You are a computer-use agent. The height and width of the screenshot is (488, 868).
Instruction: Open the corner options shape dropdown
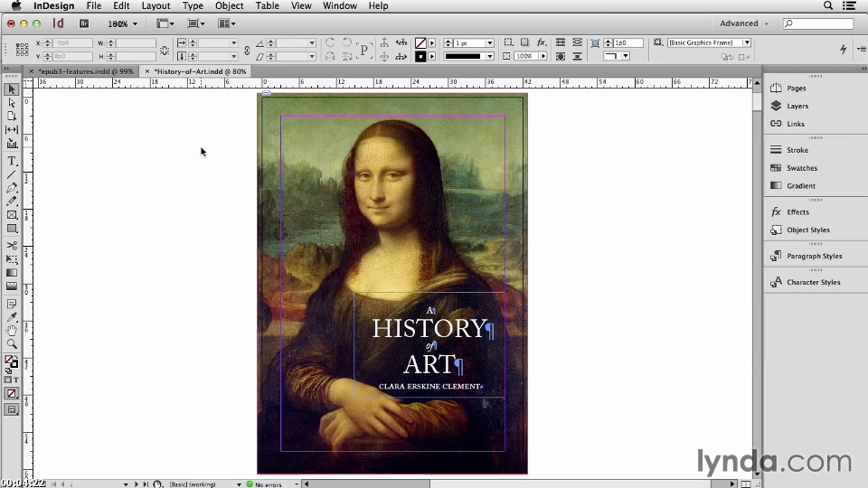point(626,56)
